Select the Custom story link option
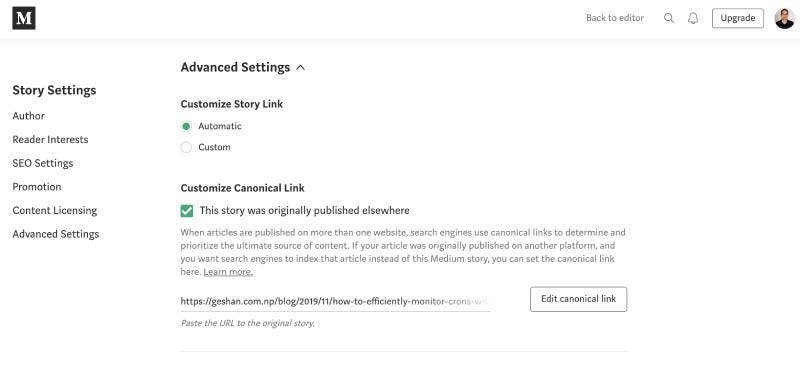 186,147
